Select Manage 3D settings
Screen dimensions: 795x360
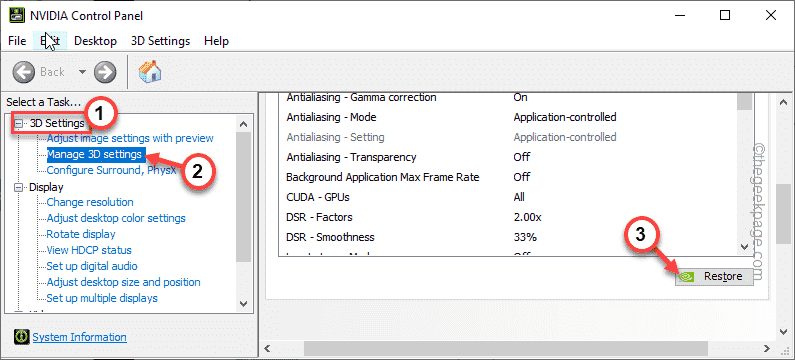tap(96, 154)
